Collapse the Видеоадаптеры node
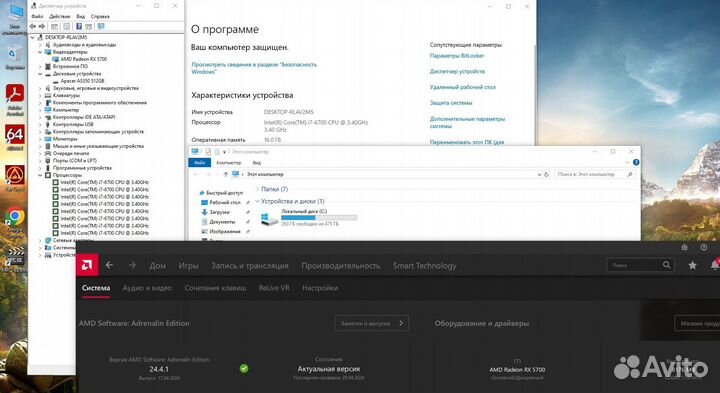720x393 pixels. (40, 52)
